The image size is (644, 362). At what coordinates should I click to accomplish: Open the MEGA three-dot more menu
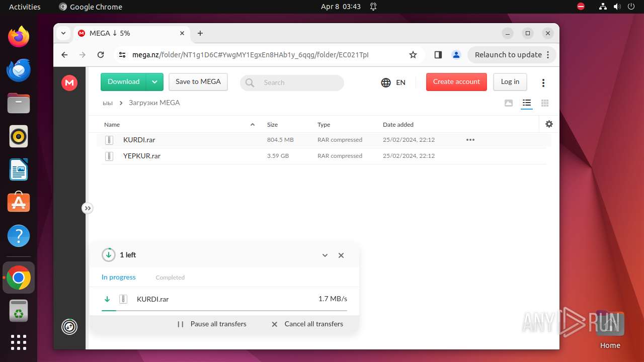(543, 83)
